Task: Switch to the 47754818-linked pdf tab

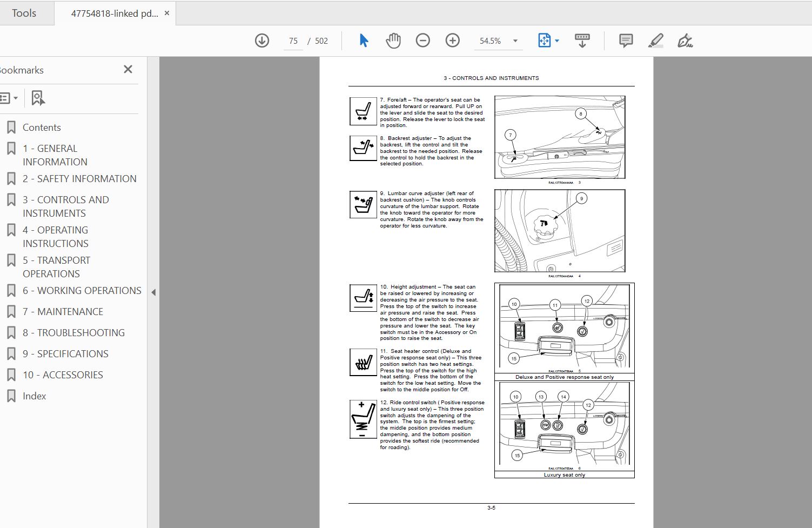Action: [115, 14]
